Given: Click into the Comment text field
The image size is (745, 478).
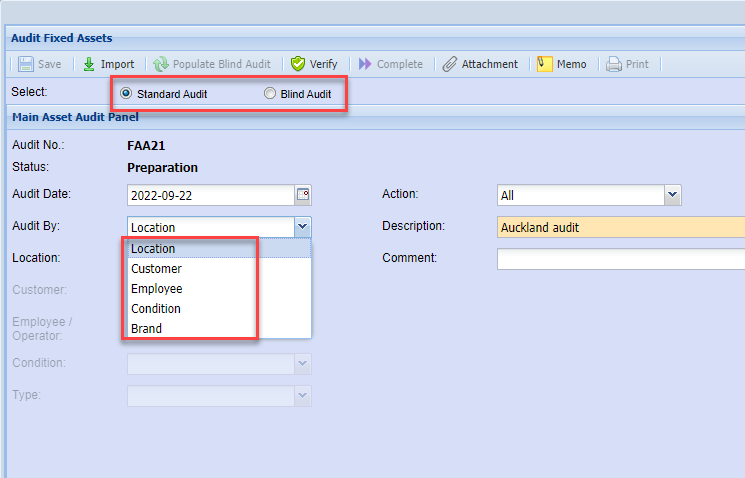Looking at the screenshot, I should click(x=620, y=259).
